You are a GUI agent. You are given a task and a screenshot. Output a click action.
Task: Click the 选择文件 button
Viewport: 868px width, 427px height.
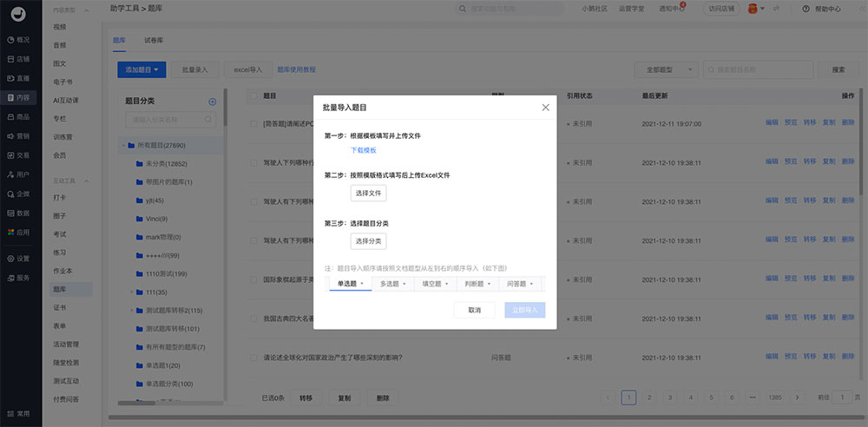point(368,193)
